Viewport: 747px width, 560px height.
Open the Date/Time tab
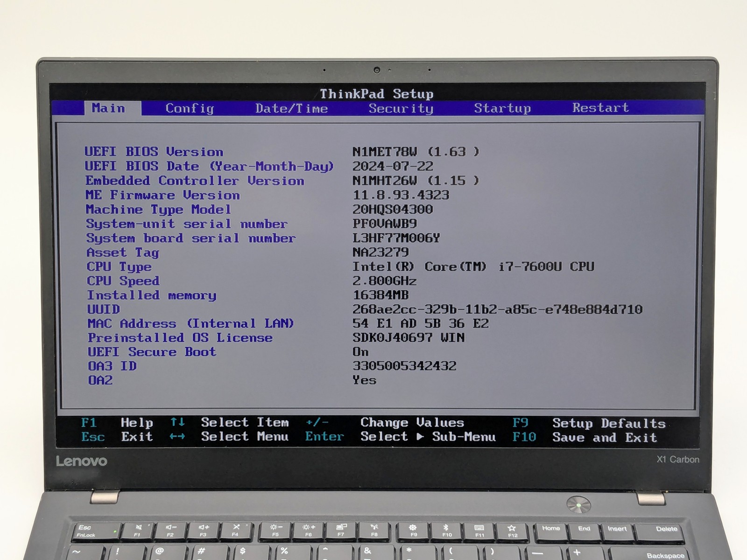[291, 108]
